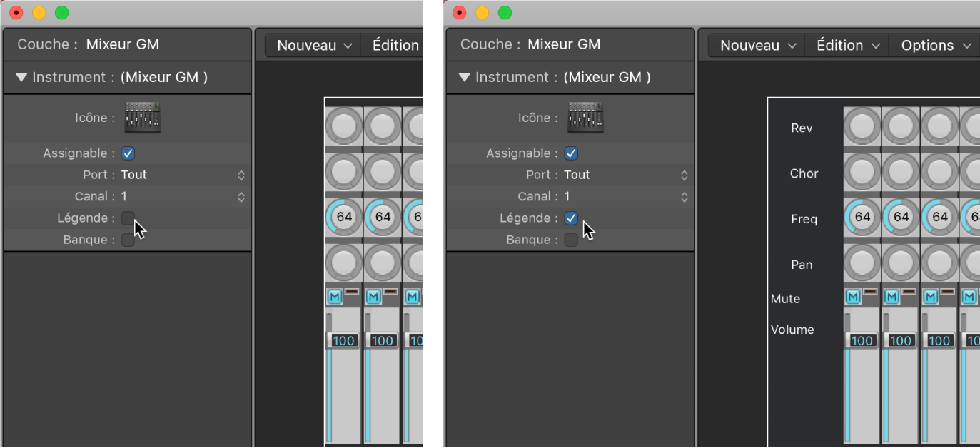Click a Chor knob in the mixer
Image resolution: width=980 pixels, height=448 pixels.
[862, 173]
